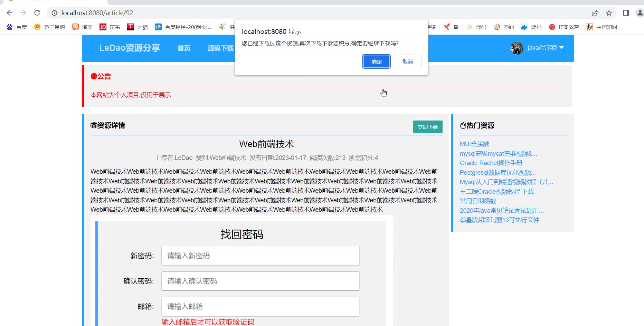Click the share page icon
This screenshot has width=644, height=326.
[x=595, y=13]
